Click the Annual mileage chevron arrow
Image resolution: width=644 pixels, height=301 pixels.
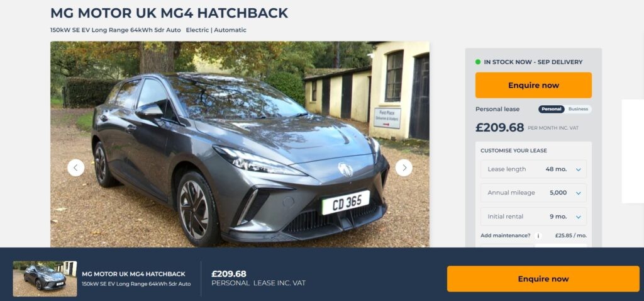(579, 193)
